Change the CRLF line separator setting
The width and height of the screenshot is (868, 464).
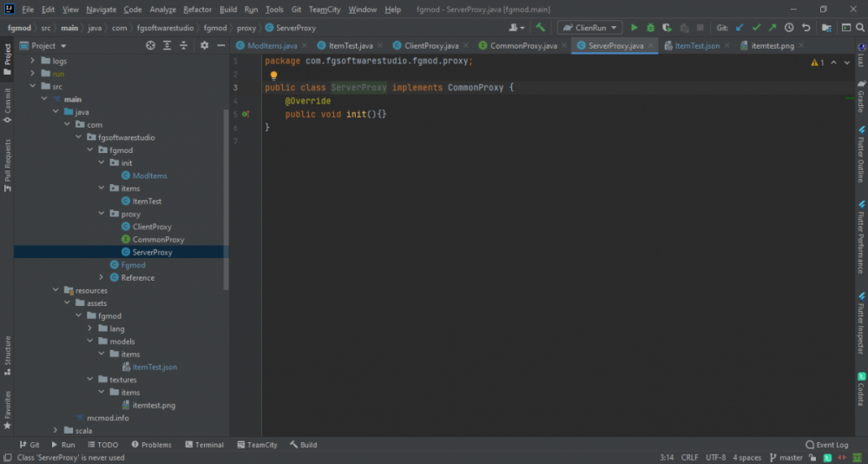pos(689,457)
